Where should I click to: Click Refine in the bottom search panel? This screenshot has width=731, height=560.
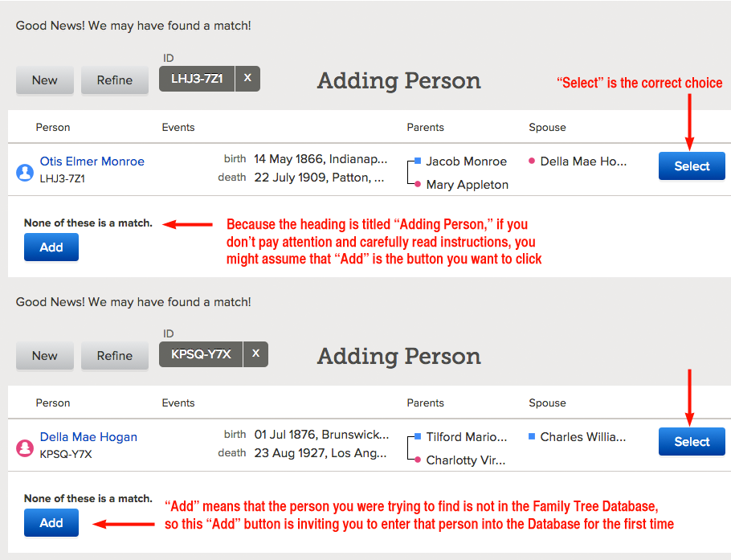coord(115,356)
